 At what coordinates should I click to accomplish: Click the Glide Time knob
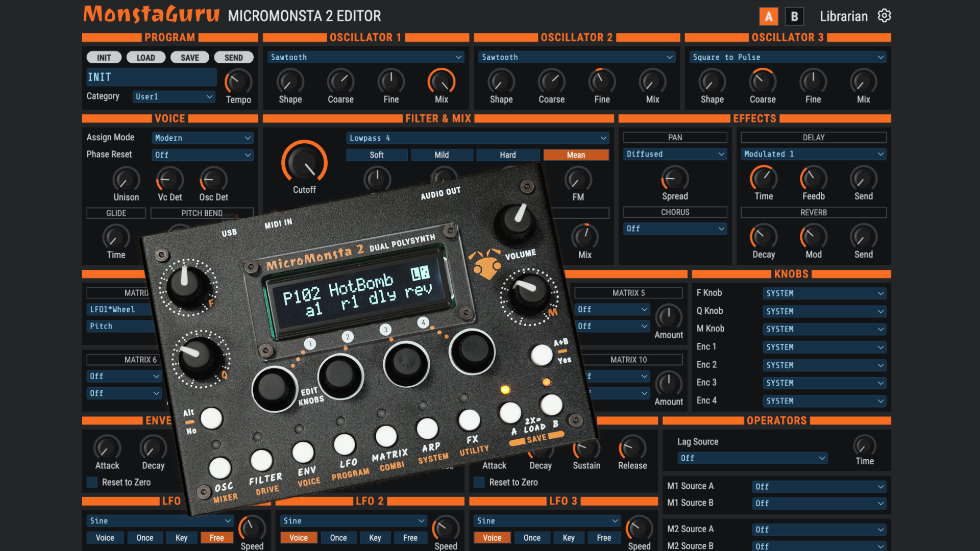pos(116,237)
